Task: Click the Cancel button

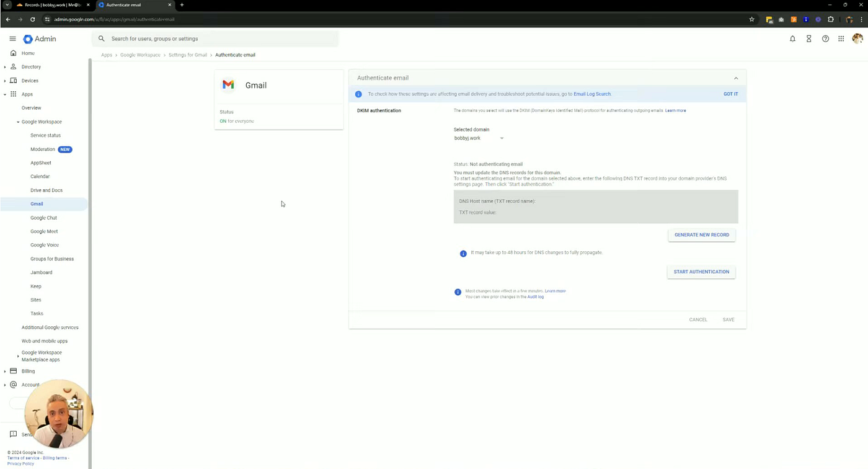Action: 698,320
